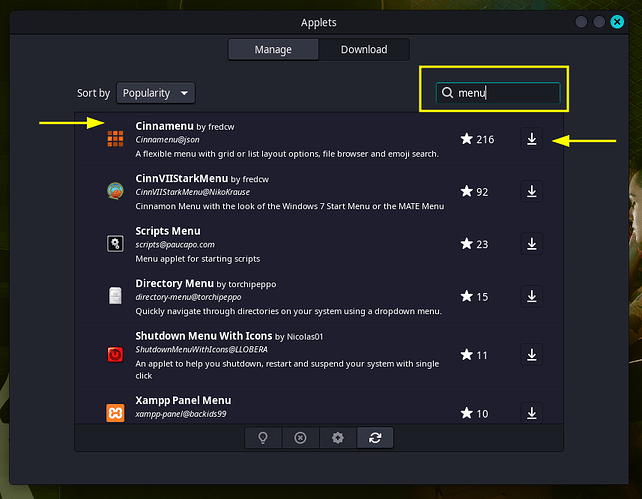Download the Cinnamenu applet
642x499 pixels.
(531, 139)
